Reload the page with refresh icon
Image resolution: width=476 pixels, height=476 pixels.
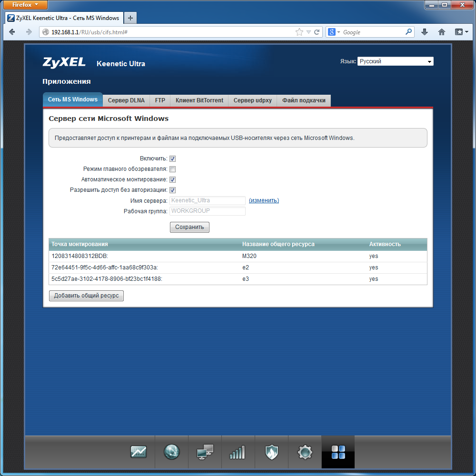tap(317, 32)
